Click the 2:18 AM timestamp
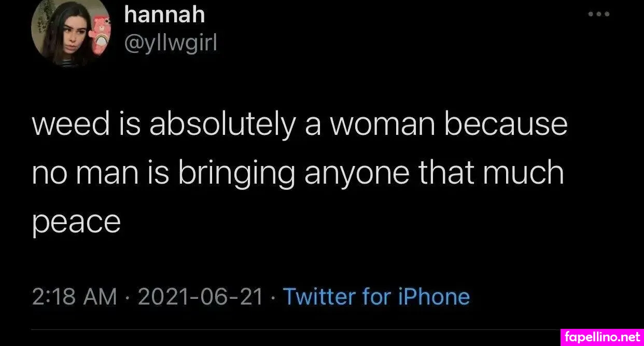The height and width of the screenshot is (346, 644). tap(74, 297)
